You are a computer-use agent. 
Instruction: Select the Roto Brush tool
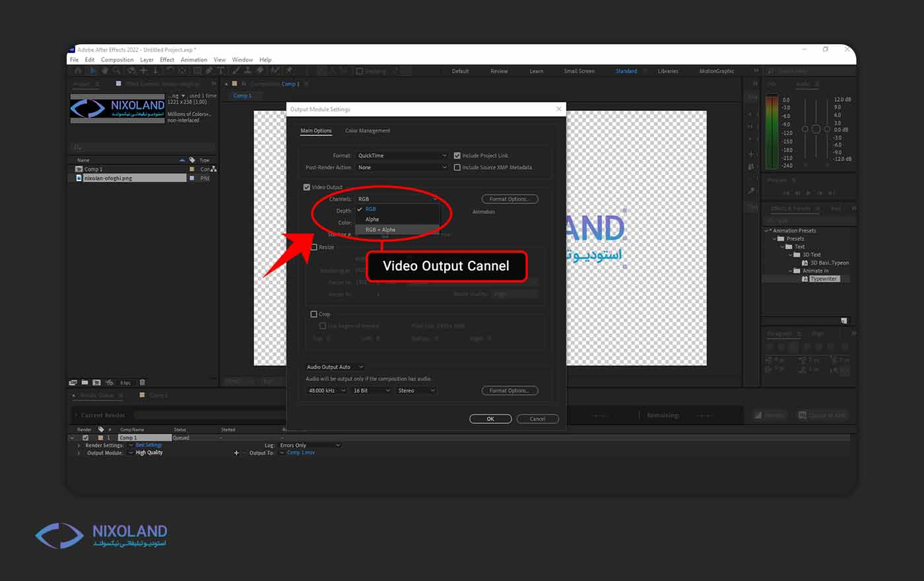coord(275,71)
